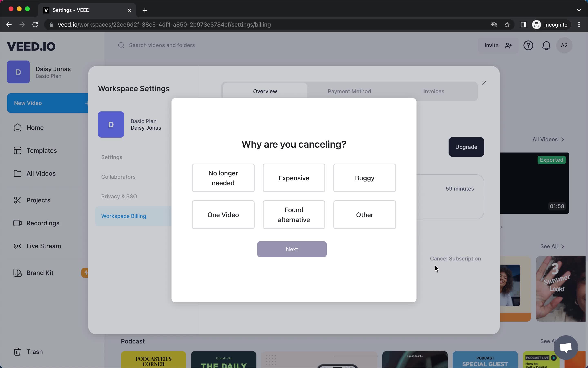Open the Chrome three-dot menu
588x368 pixels.
[579, 25]
